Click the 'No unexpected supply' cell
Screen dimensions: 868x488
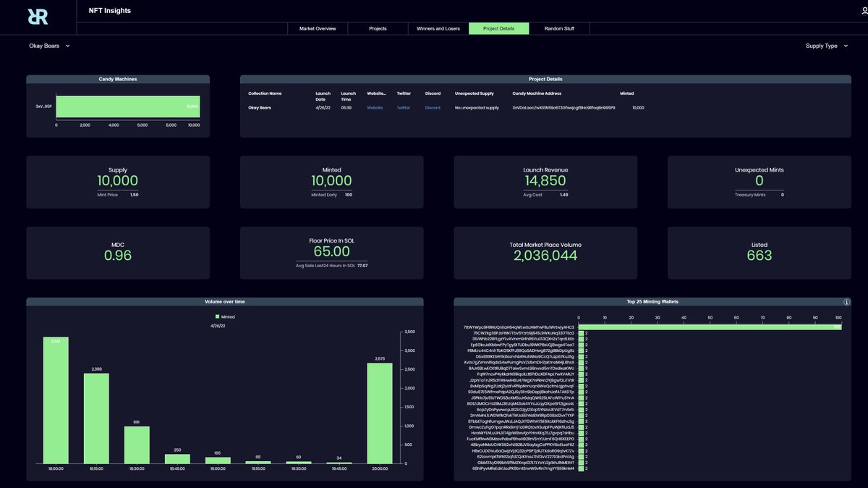point(477,108)
